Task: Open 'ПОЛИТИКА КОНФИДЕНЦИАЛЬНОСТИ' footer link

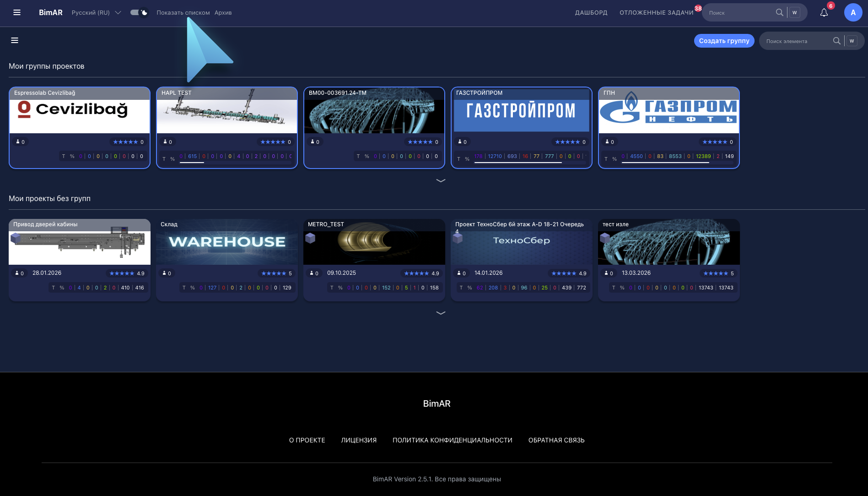Action: [x=453, y=440]
